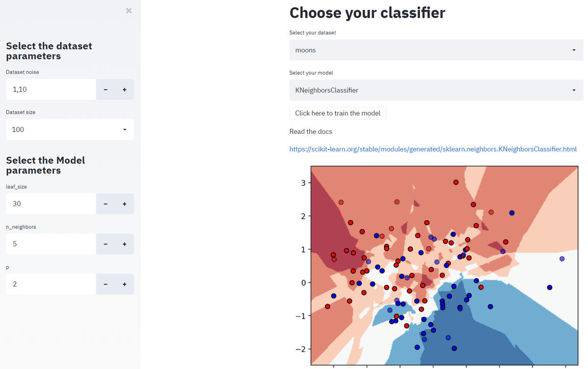Decrease Dataset noise with minus button
Viewport: 588px width, 369px height.
pyautogui.click(x=105, y=90)
